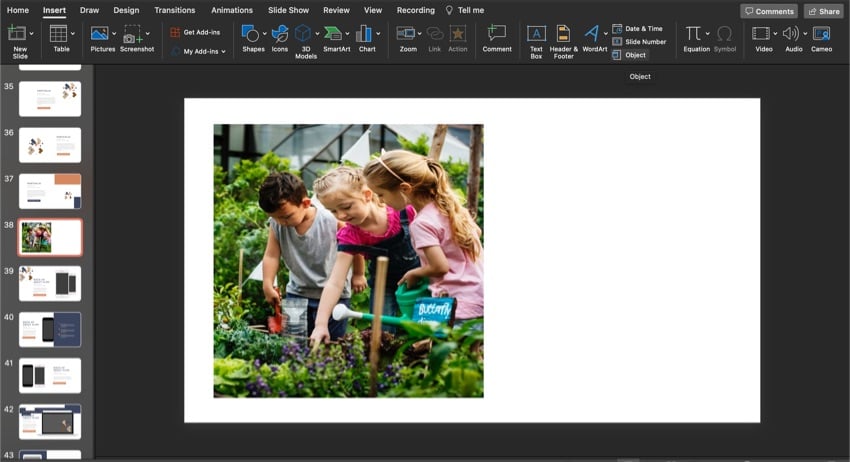Add a Text Box

(x=536, y=34)
